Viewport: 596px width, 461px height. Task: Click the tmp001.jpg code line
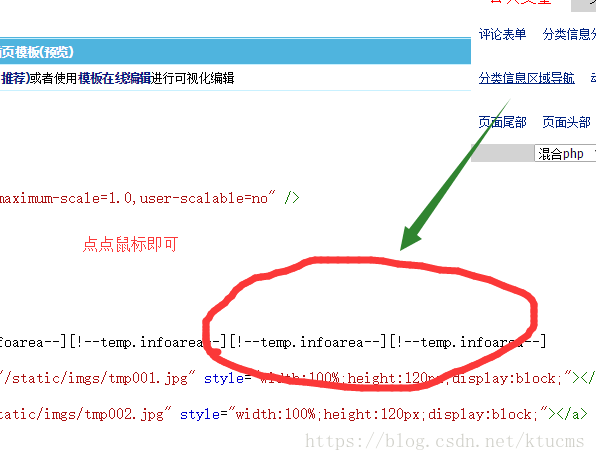coord(298,378)
